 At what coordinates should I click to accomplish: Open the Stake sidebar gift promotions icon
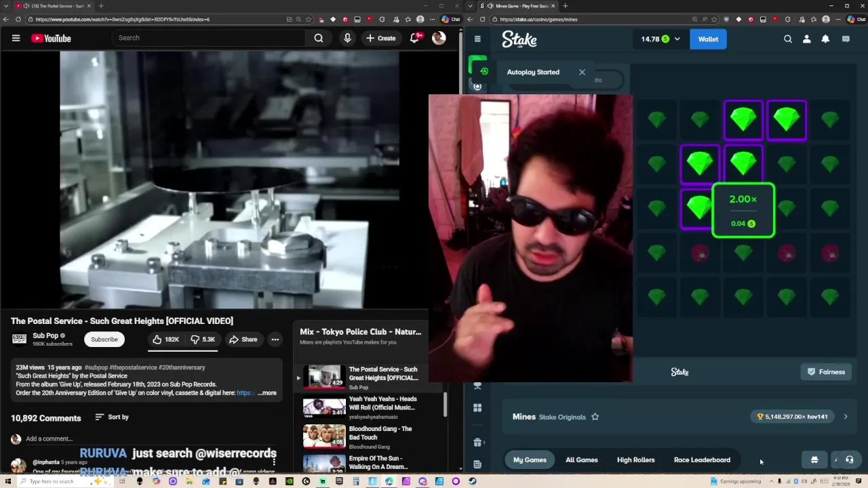(x=477, y=443)
